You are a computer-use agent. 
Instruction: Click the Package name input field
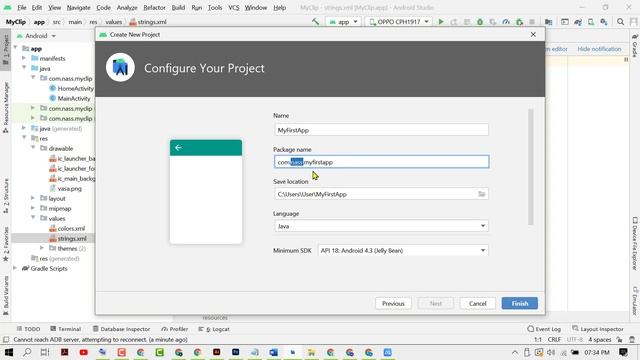coord(381,162)
